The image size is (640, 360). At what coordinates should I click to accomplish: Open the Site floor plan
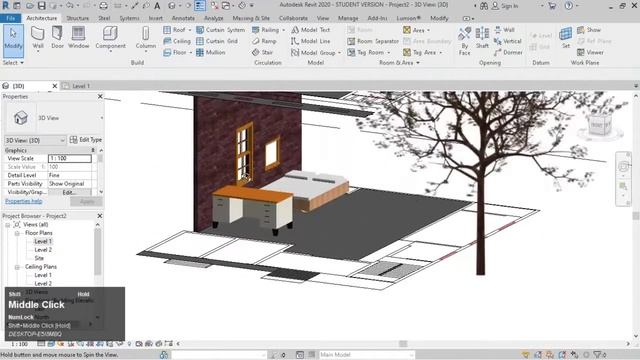(x=39, y=258)
